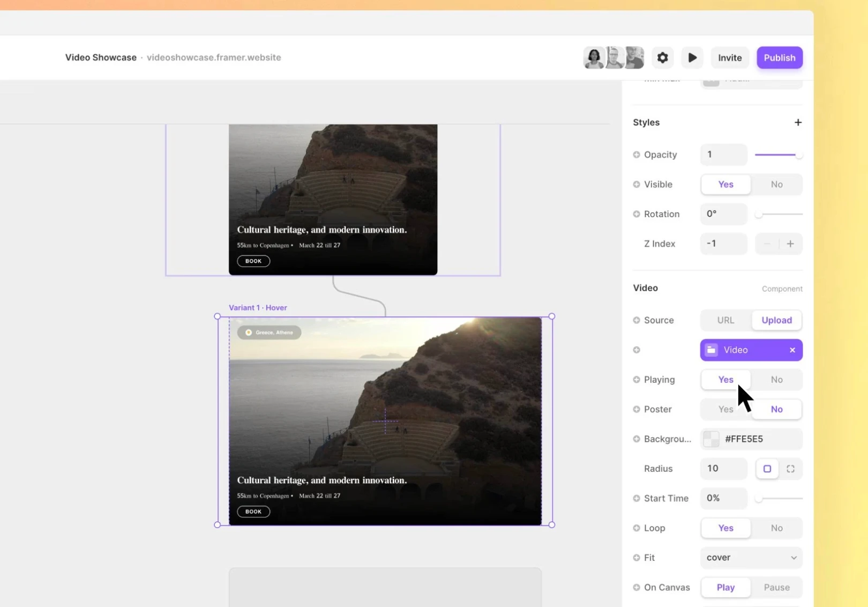Select per-corner radius icon
Image resolution: width=868 pixels, height=607 pixels.
[x=790, y=469]
